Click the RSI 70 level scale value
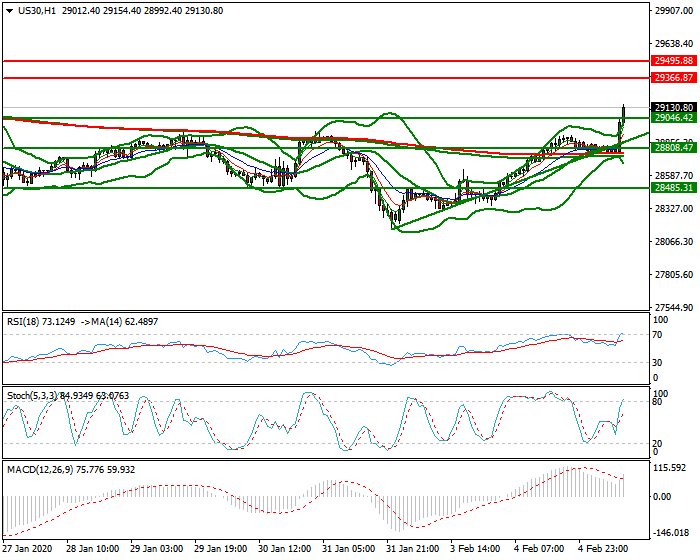Viewport: 700px width, 560px height. (657, 334)
